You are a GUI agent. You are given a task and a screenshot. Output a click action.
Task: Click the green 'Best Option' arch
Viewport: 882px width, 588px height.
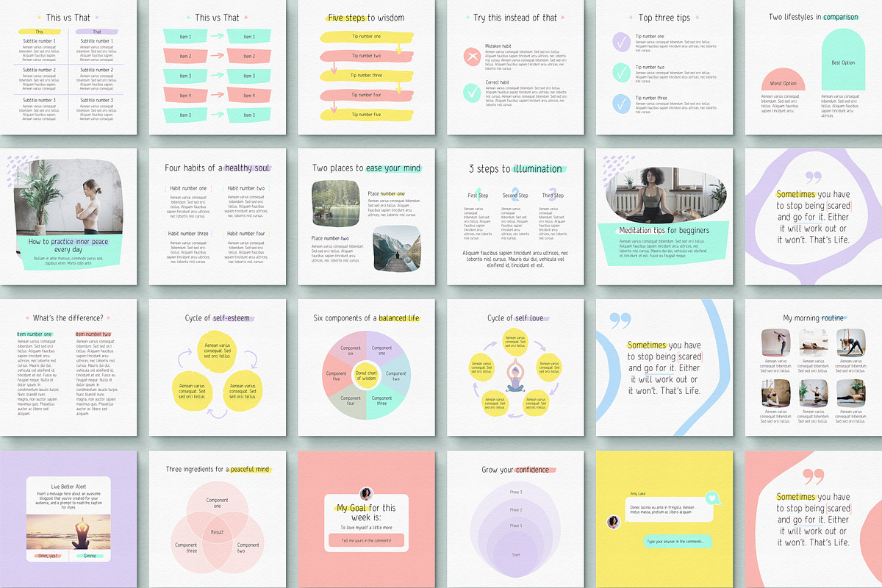coord(842,60)
